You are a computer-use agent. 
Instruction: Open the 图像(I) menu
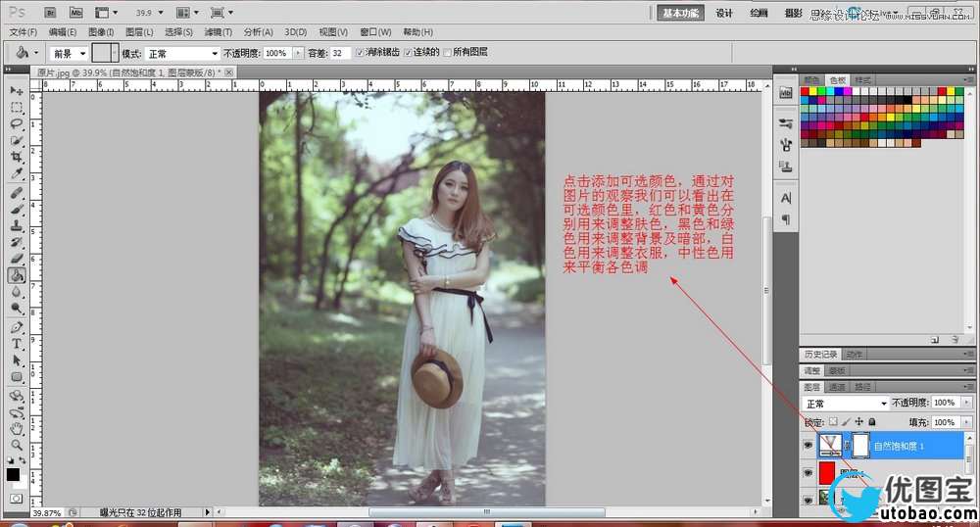pyautogui.click(x=101, y=32)
